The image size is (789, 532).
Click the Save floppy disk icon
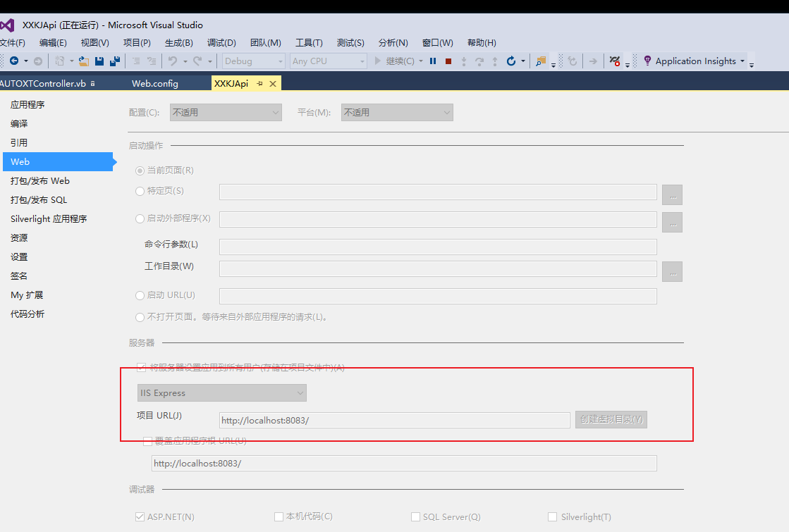click(99, 61)
